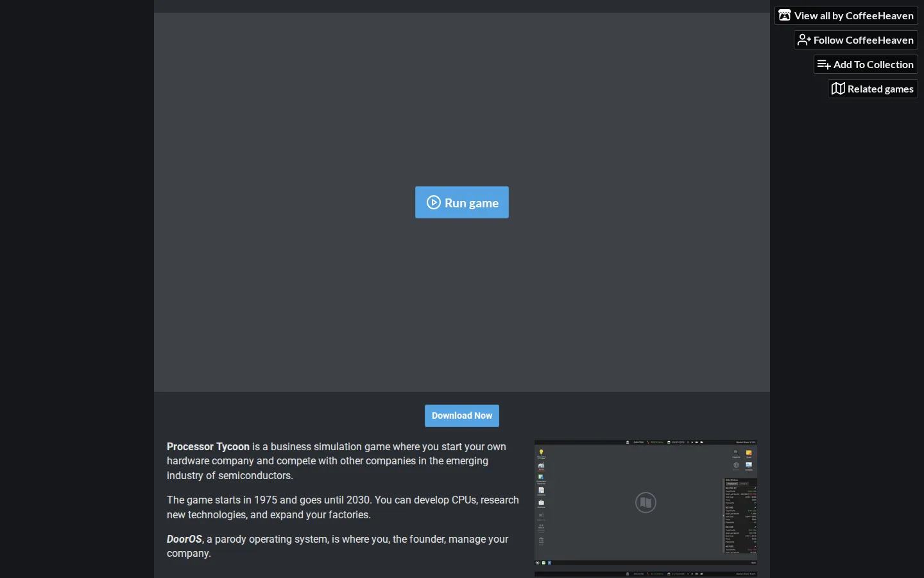
Task: Open View all by CoffeeHeaven
Action: [846, 15]
